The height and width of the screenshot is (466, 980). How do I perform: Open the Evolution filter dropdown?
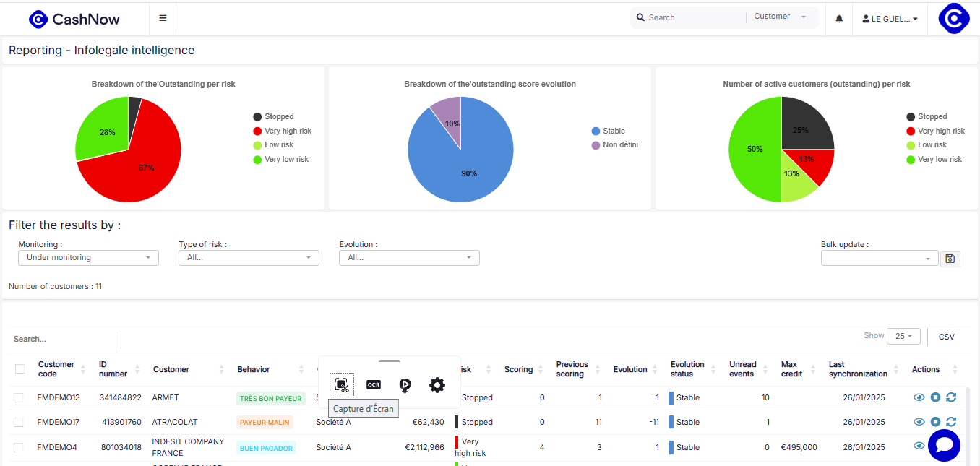pyautogui.click(x=409, y=258)
